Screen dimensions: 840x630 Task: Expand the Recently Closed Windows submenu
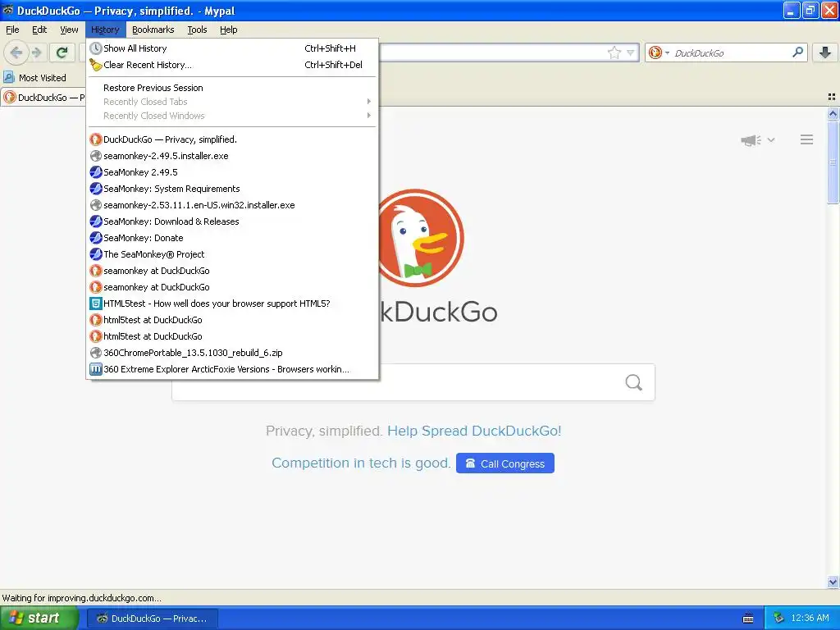pos(232,116)
